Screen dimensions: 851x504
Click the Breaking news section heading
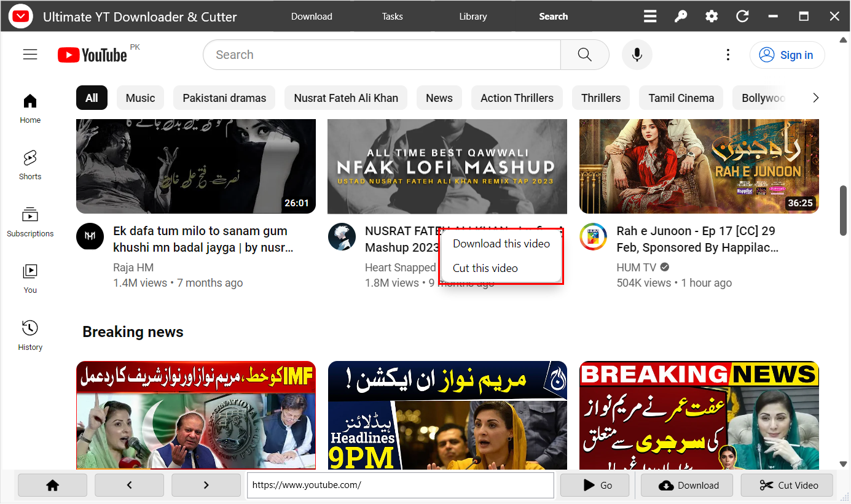pyautogui.click(x=133, y=332)
